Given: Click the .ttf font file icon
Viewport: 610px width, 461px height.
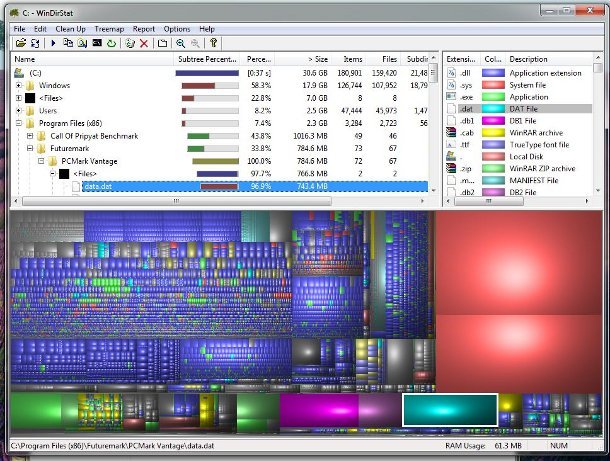Looking at the screenshot, I should pyautogui.click(x=451, y=144).
